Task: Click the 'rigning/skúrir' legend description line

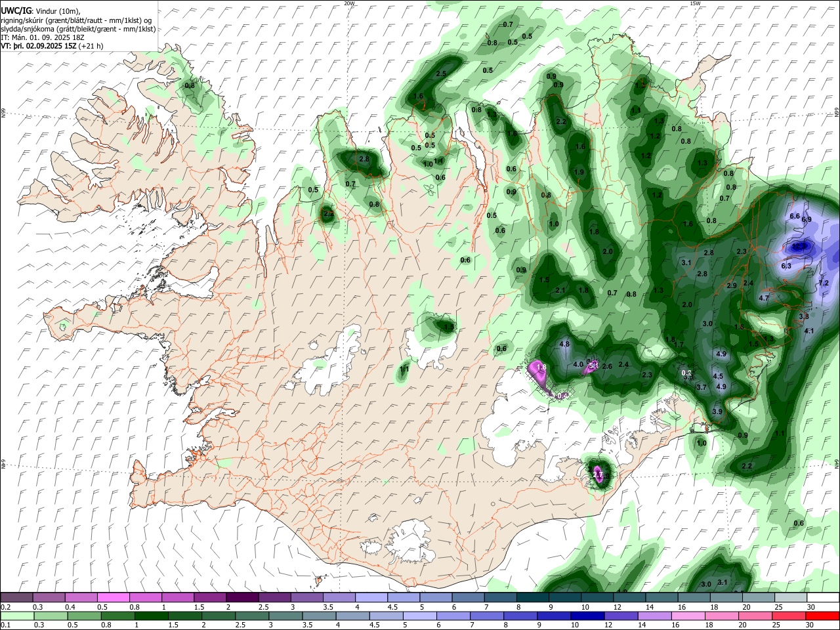Action: click(x=77, y=20)
